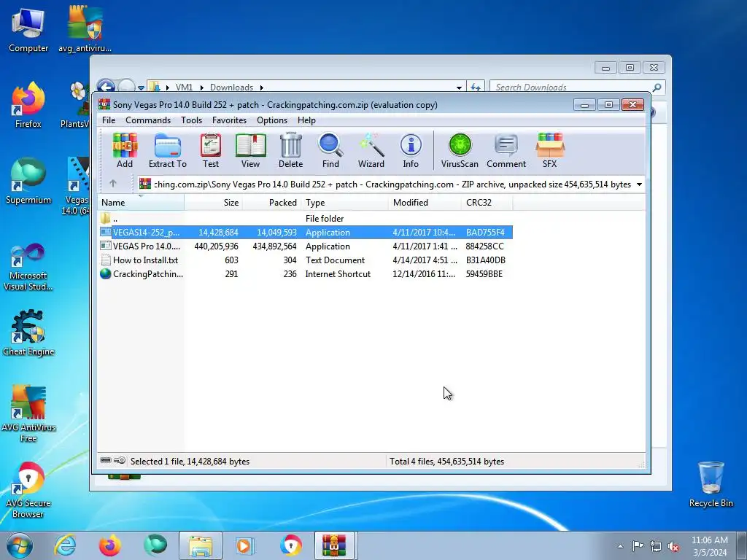Click the Cheat Engine desktop icon

point(28,332)
